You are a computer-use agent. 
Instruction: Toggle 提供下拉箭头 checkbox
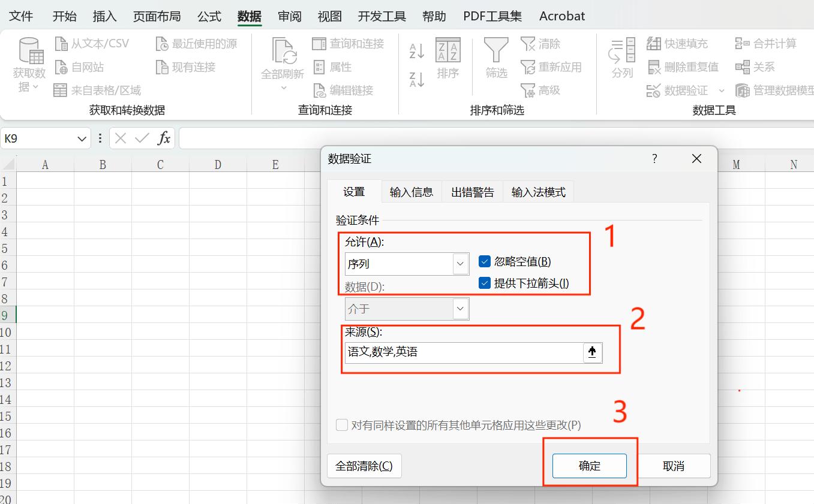(485, 283)
